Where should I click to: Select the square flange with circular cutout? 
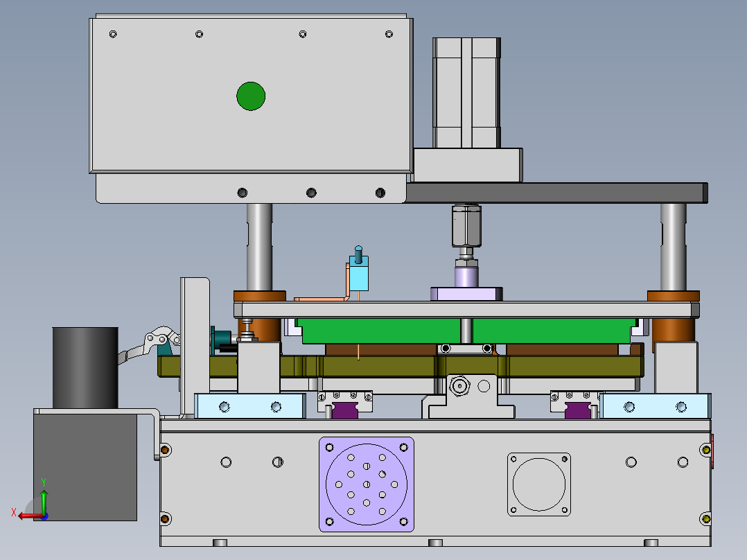tap(539, 484)
